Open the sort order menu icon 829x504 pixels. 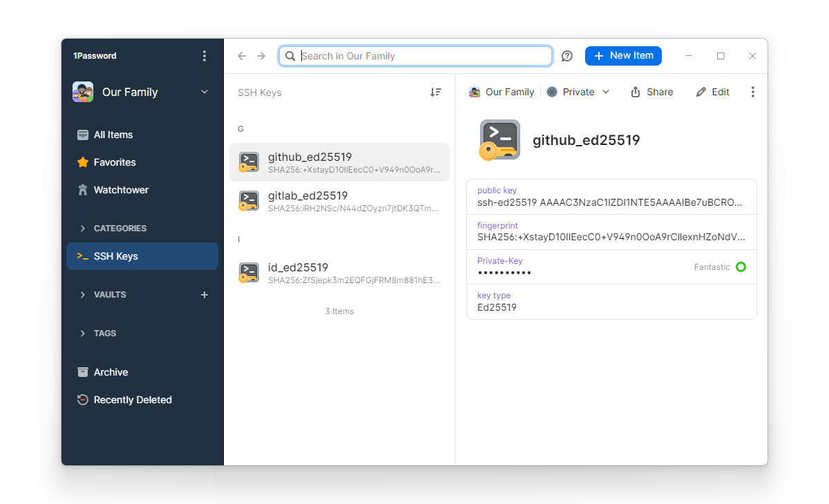[x=435, y=92]
